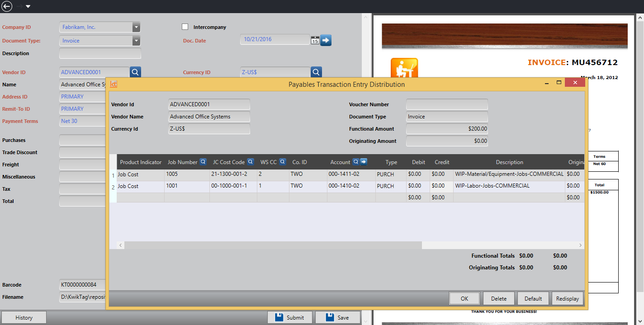
Task: Click the Description input field
Action: [100, 53]
